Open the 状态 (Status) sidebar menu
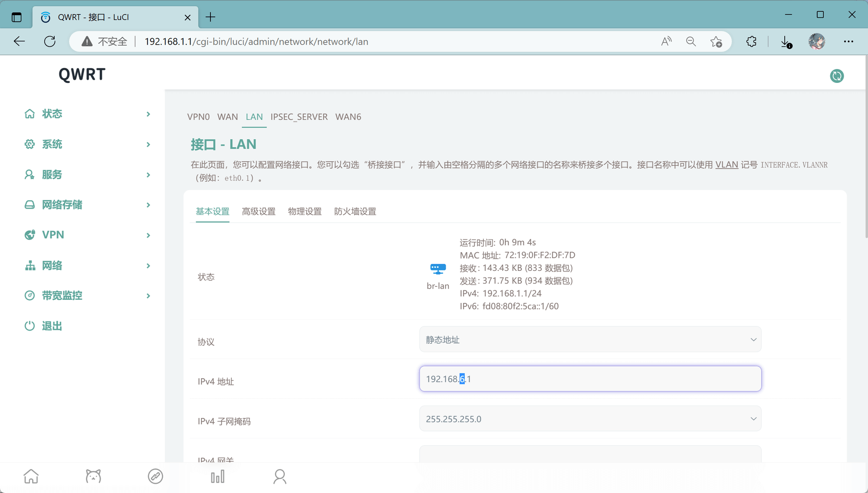The width and height of the screenshot is (868, 493). point(52,114)
